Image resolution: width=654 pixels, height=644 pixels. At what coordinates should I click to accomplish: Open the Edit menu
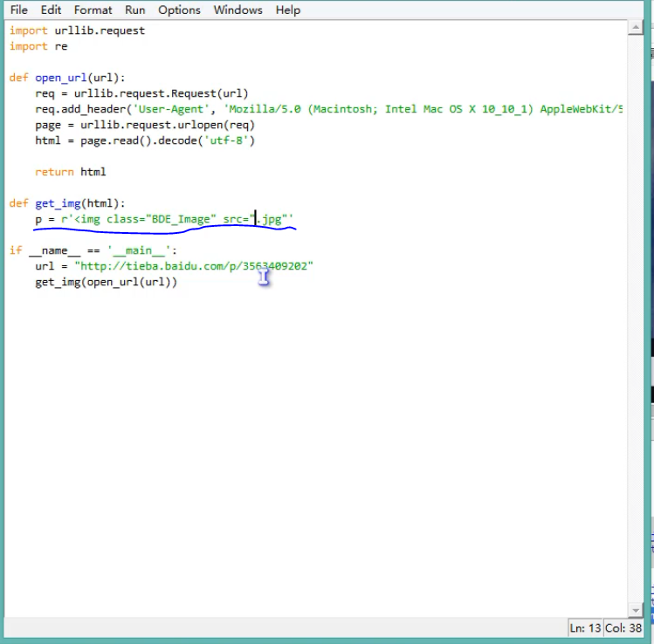coord(51,10)
